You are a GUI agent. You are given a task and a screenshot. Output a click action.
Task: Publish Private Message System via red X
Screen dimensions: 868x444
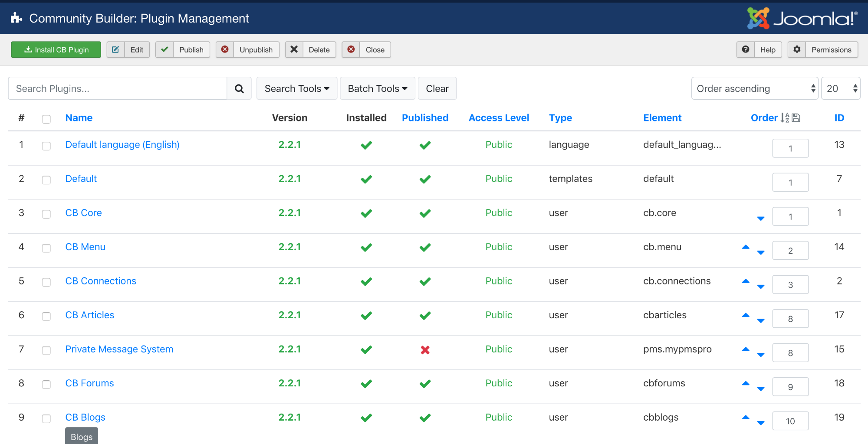click(x=425, y=350)
